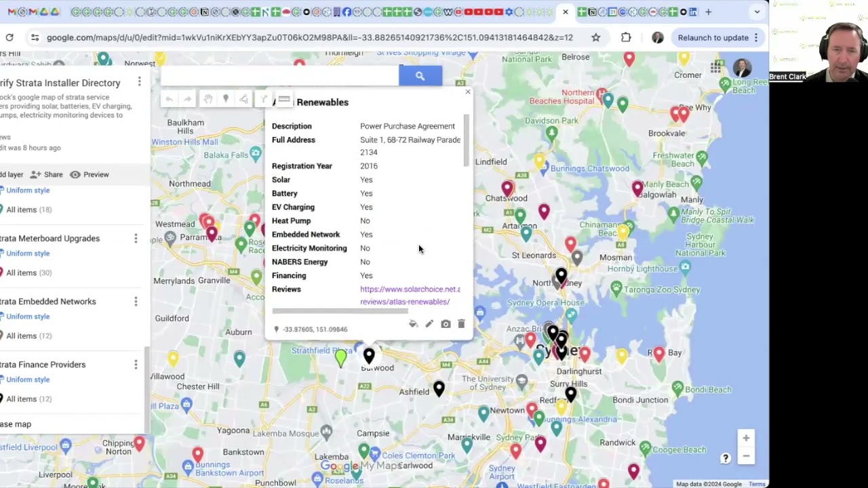Open the Chrome profile avatar
This screenshot has height=488, width=868.
pos(657,37)
